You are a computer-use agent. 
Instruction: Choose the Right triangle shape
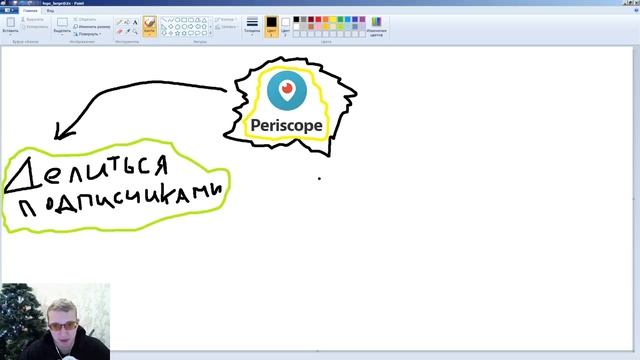(164, 27)
